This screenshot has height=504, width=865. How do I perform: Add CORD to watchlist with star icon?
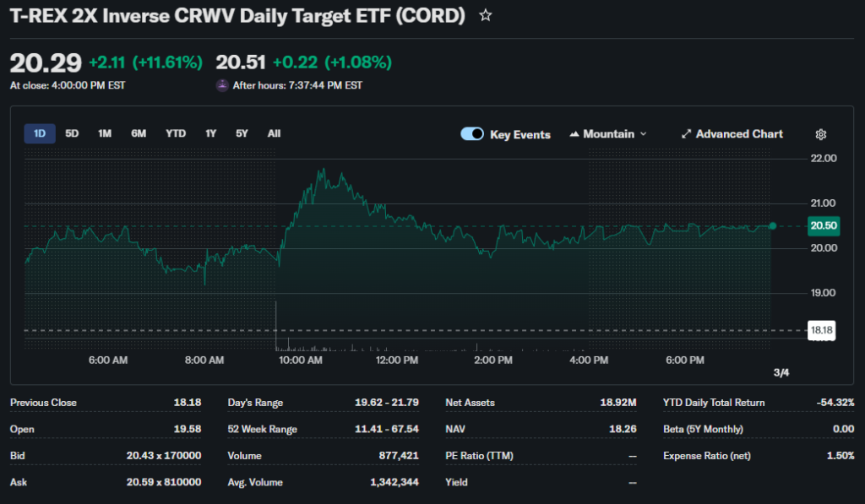coord(486,16)
